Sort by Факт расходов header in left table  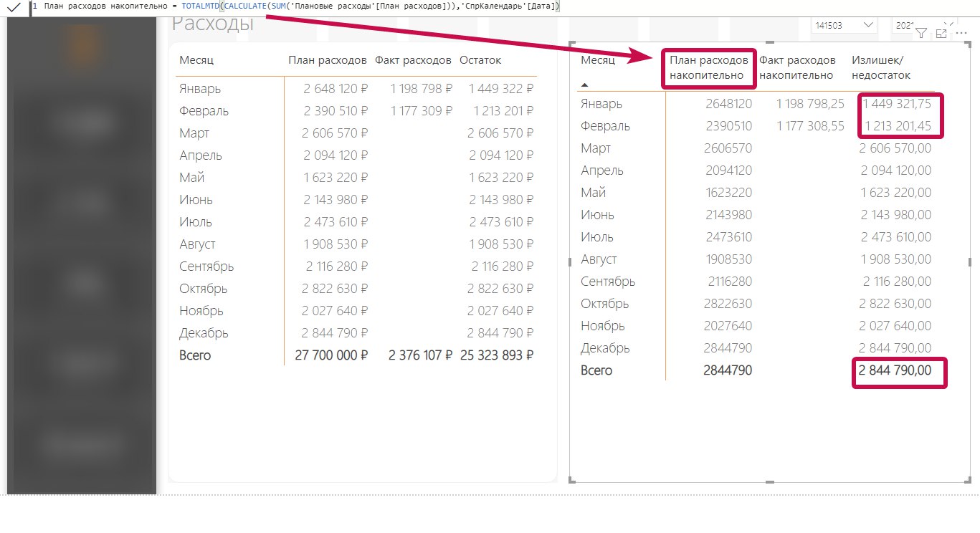[413, 60]
